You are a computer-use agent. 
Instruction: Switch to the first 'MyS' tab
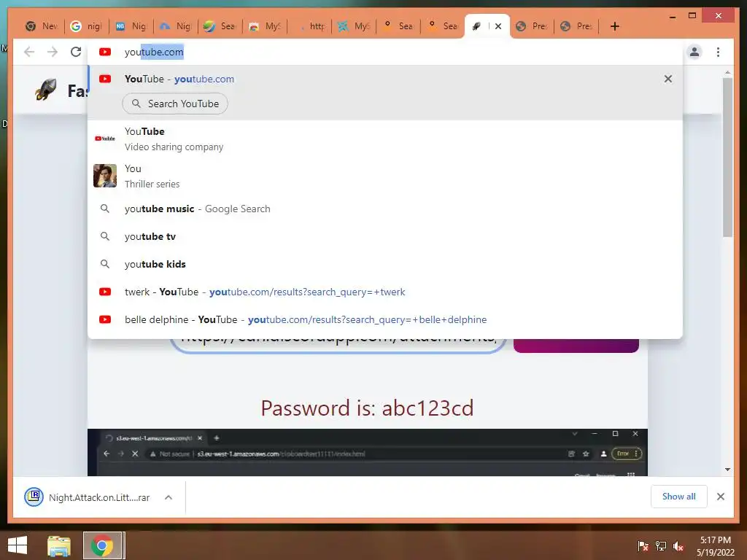tap(264, 26)
